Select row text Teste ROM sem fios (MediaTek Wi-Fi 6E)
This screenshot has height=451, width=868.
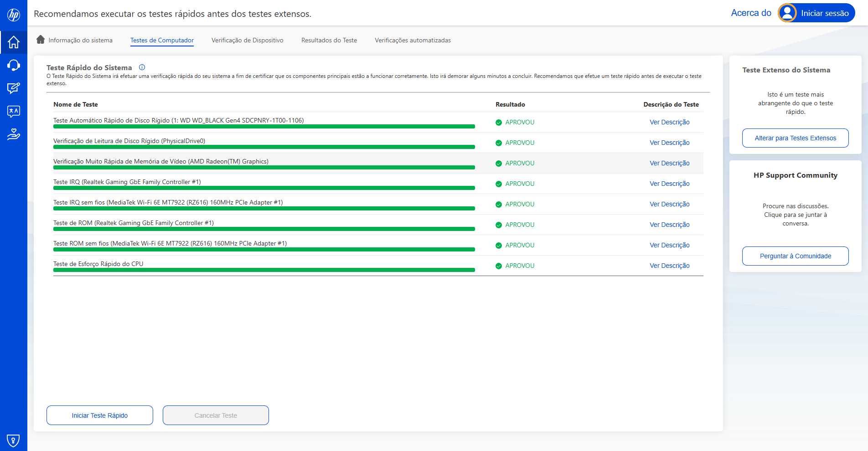[170, 243]
